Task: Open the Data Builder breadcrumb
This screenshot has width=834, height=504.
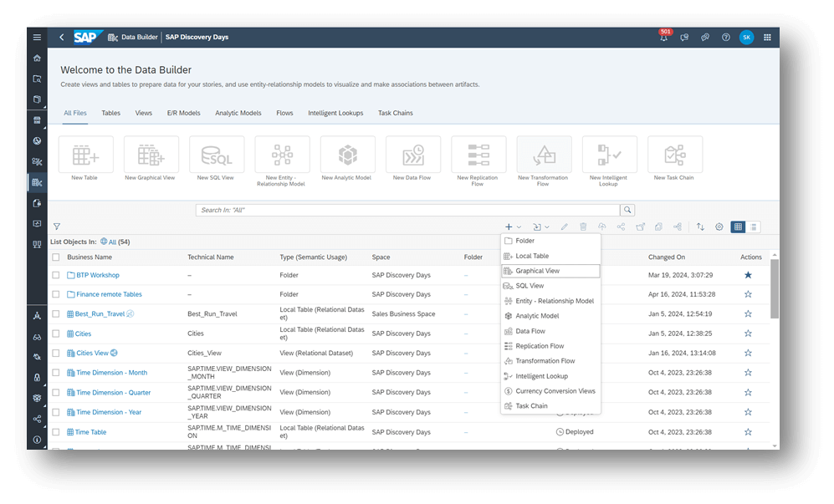Action: (x=140, y=38)
